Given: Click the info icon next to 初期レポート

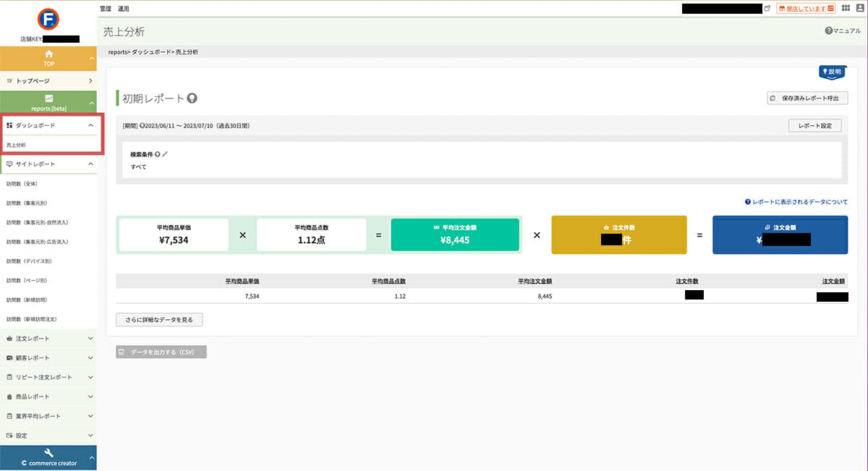Looking at the screenshot, I should pos(192,98).
